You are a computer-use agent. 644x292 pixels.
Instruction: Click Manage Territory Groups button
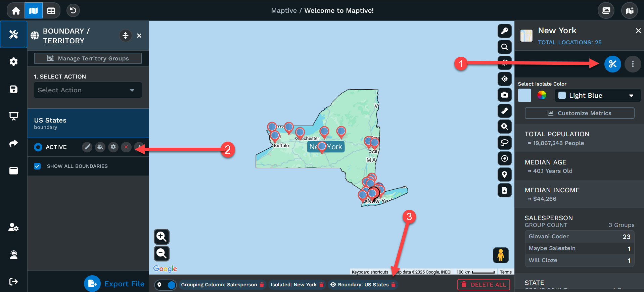[x=88, y=58]
